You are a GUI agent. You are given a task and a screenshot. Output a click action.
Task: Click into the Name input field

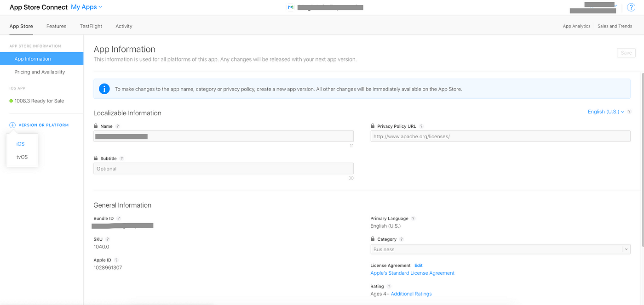click(x=224, y=136)
